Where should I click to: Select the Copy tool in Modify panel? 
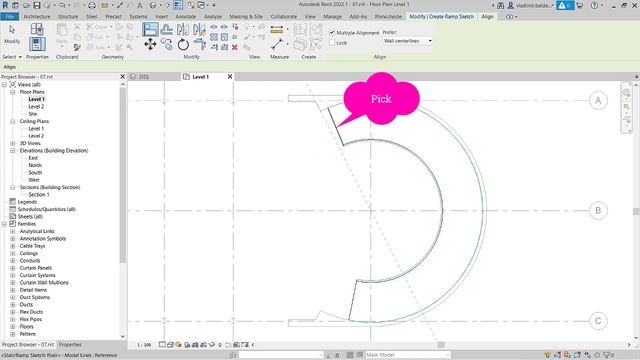tap(167, 44)
